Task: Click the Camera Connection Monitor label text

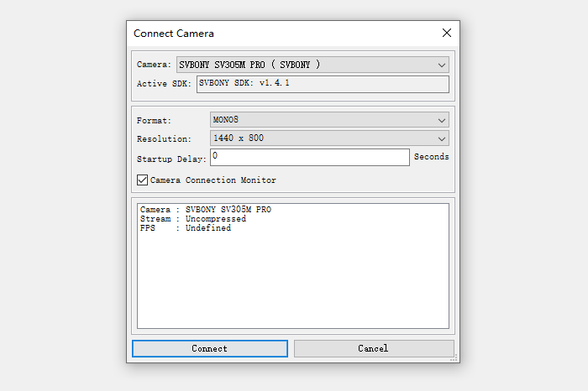Action: point(213,180)
